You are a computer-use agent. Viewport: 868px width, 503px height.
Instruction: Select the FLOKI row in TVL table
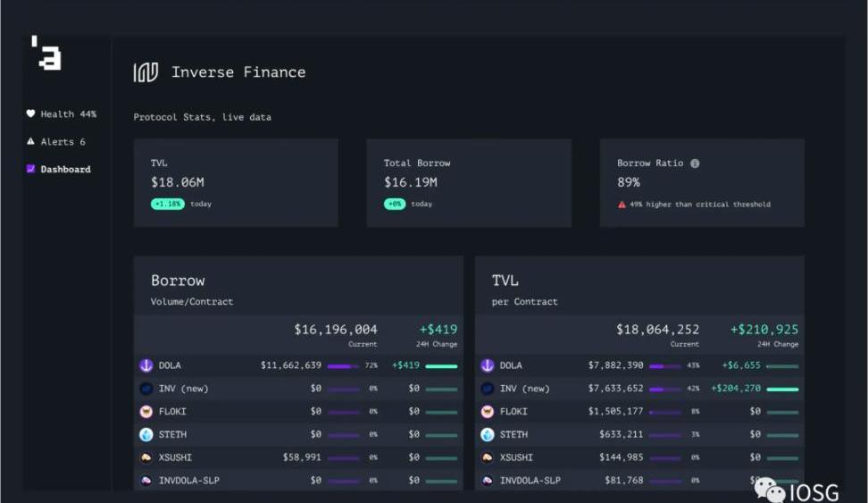639,412
